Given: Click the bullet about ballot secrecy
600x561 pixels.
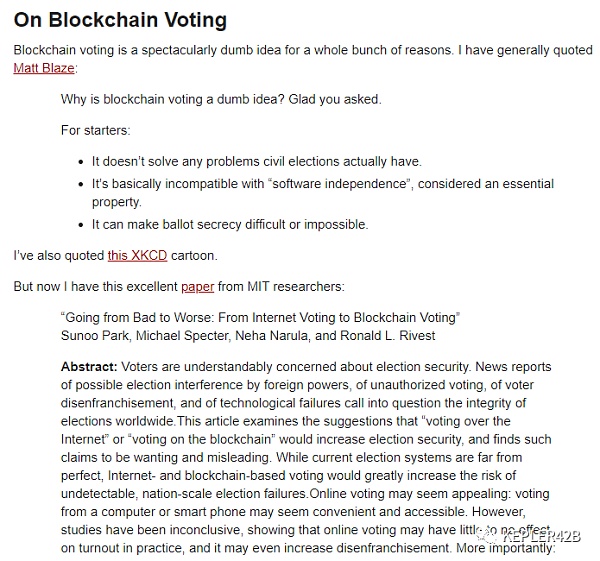Looking at the screenshot, I should coord(229,224).
